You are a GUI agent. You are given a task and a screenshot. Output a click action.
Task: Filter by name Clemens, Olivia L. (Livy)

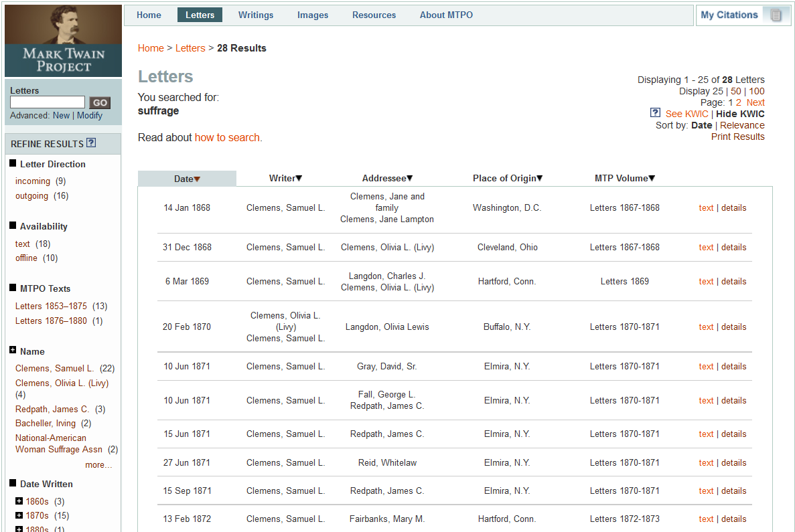click(x=62, y=383)
